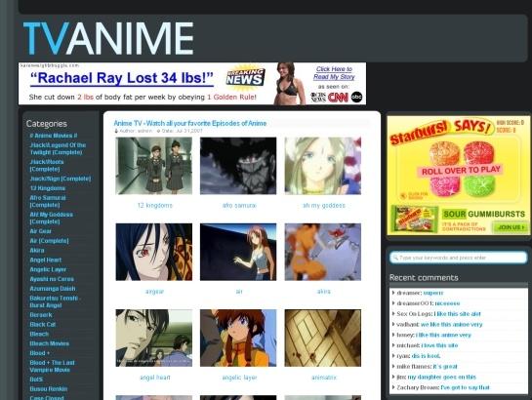This screenshot has width=532, height=400.
Task: Open the 'Berserk' category
Action: pyautogui.click(x=41, y=314)
